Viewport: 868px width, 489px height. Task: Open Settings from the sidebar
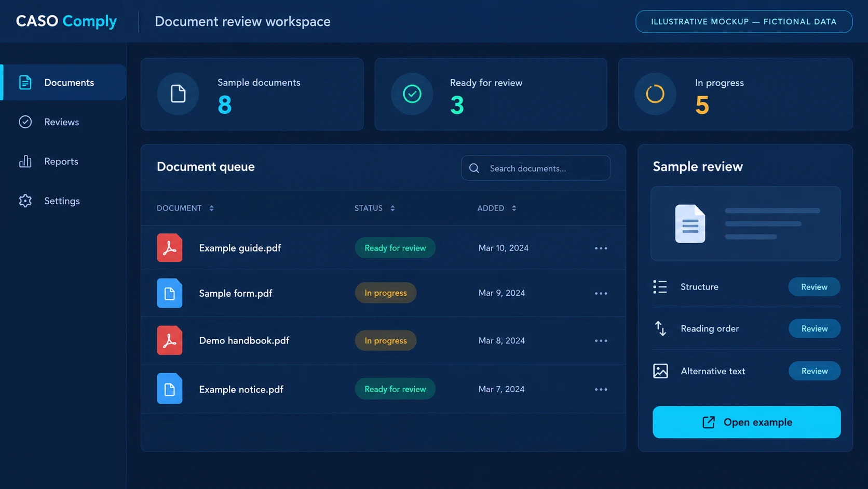click(x=62, y=201)
